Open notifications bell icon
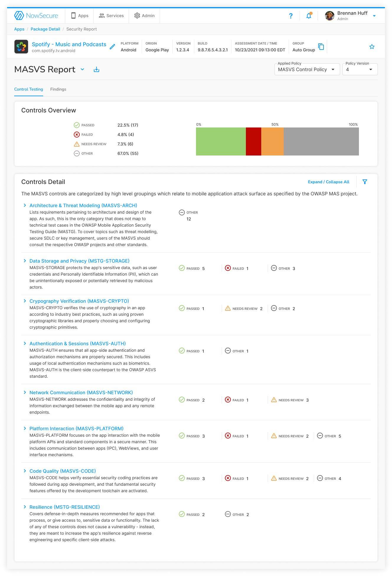The width and height of the screenshot is (392, 576). (x=309, y=16)
